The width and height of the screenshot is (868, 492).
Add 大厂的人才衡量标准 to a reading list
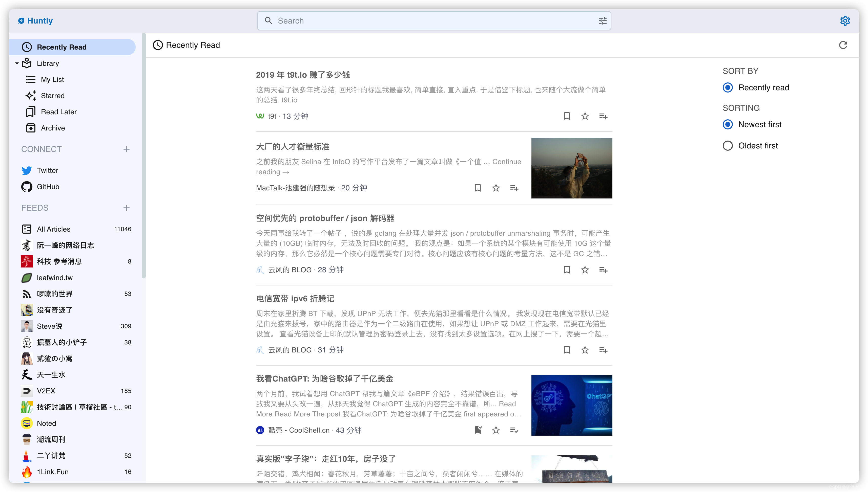514,188
